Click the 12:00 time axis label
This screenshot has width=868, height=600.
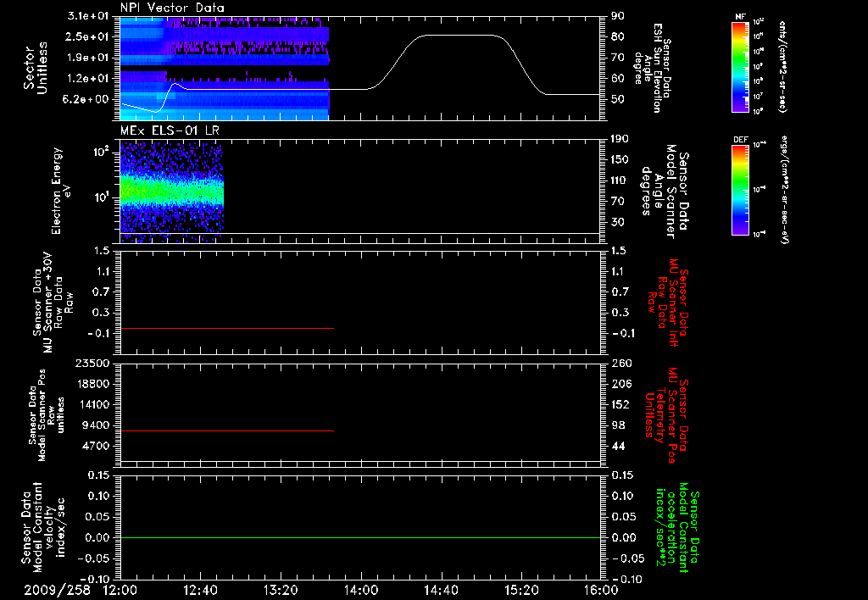coord(120,590)
